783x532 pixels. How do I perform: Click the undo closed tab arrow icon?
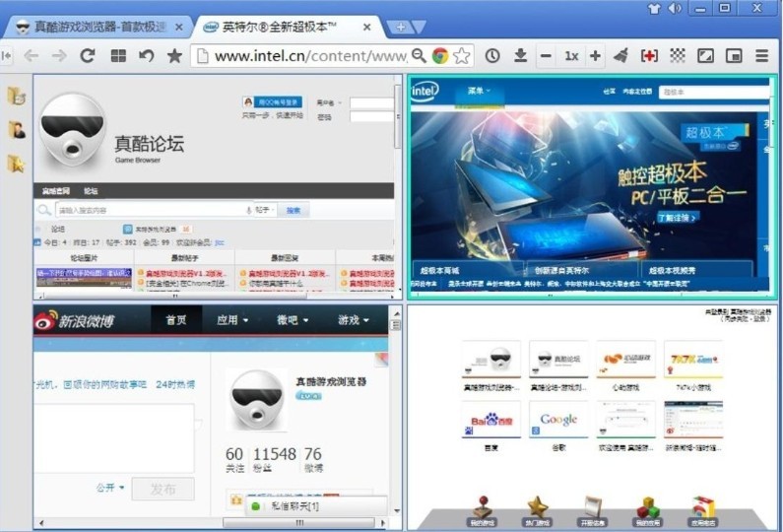tap(146, 56)
